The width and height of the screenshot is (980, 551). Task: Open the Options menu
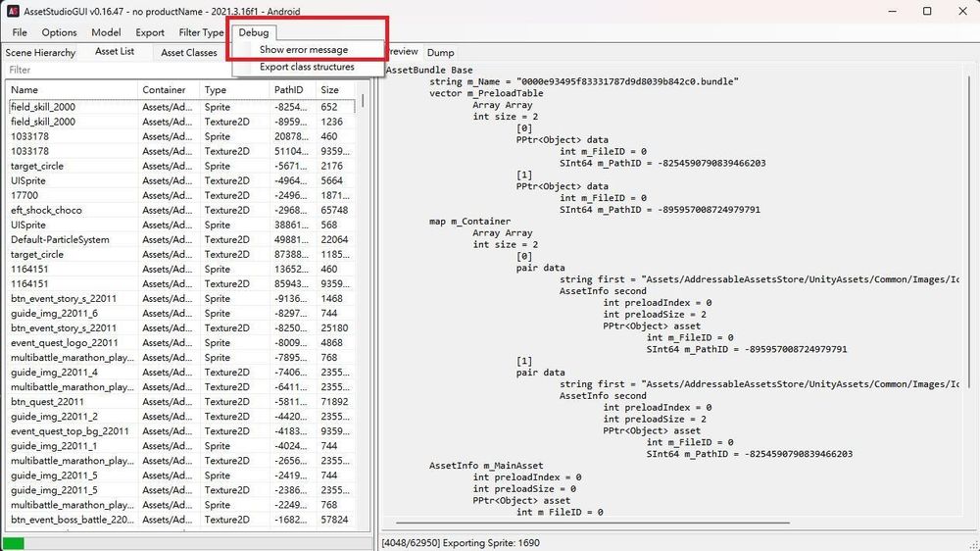click(x=60, y=32)
